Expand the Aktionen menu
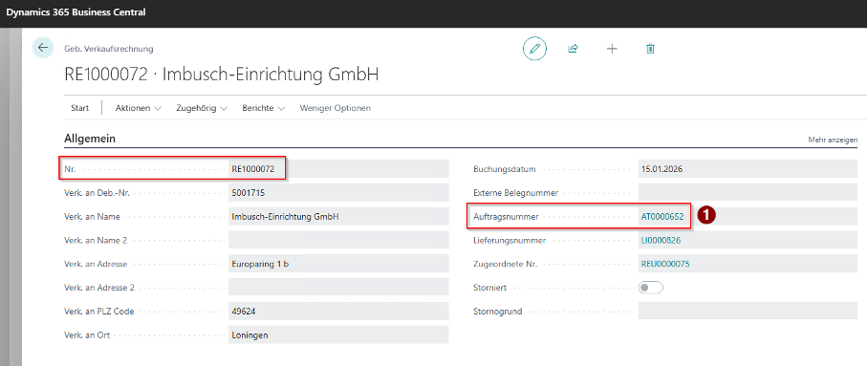The height and width of the screenshot is (367, 868). 138,108
